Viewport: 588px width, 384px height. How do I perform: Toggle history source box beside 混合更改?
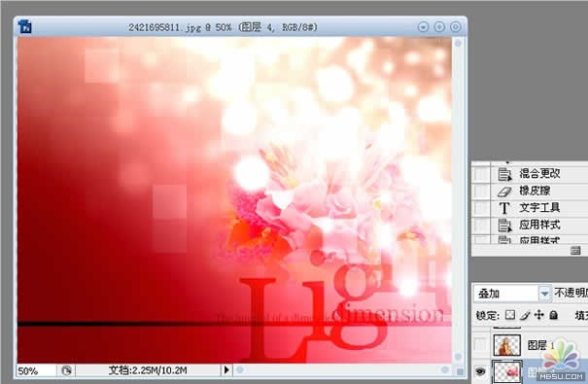(x=481, y=174)
